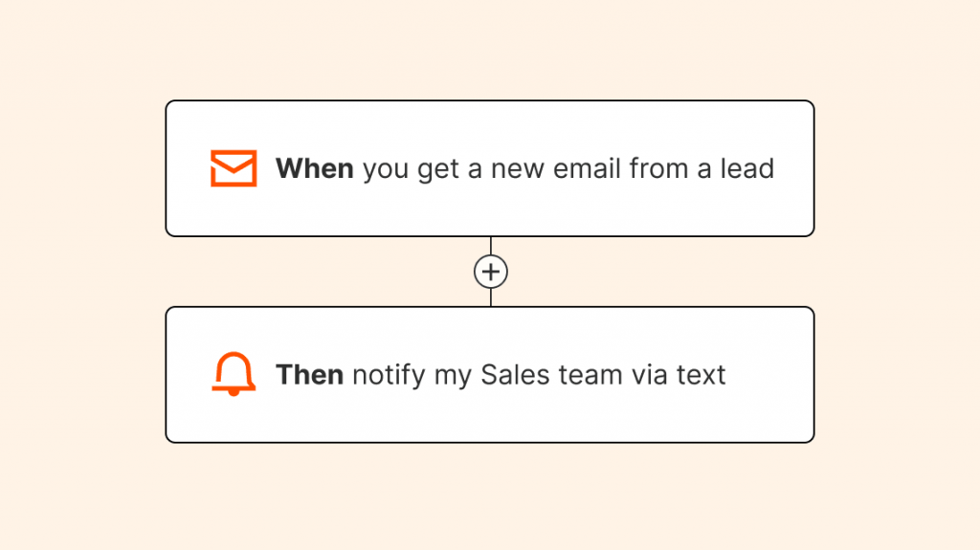Click the words 'you get' in the trigger step
This screenshot has width=980, height=550.
point(411,170)
